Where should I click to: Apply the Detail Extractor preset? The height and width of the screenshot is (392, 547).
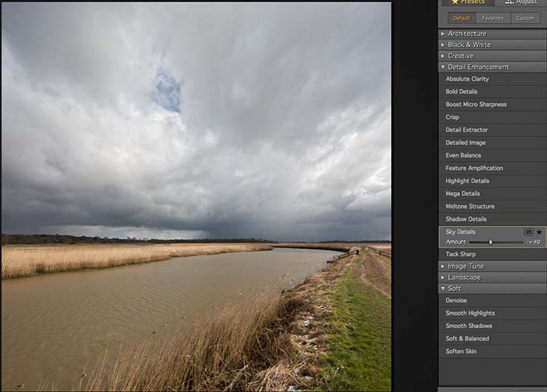492,130
